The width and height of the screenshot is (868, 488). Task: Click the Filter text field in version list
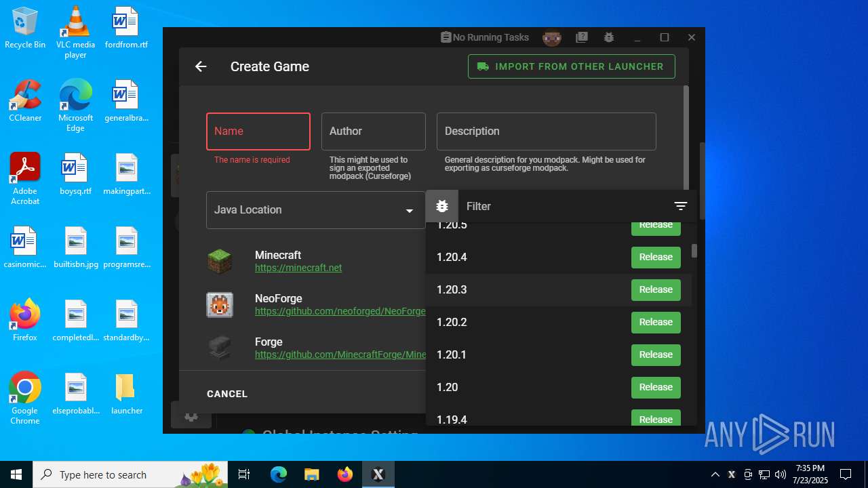pyautogui.click(x=564, y=206)
